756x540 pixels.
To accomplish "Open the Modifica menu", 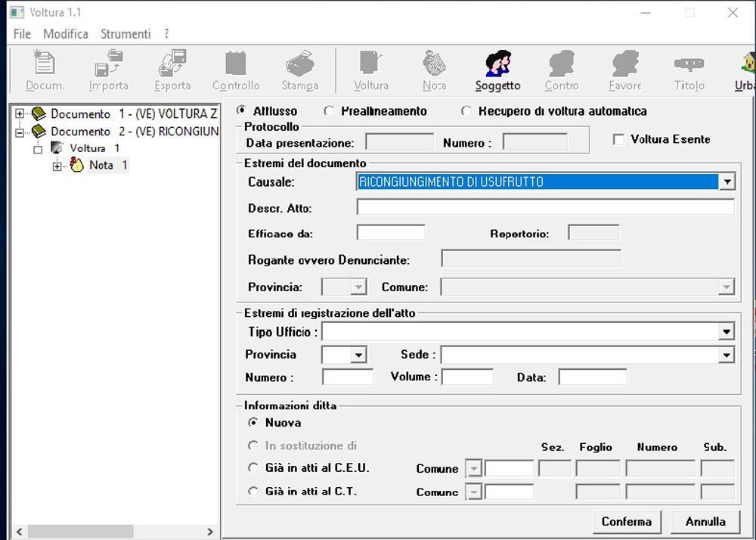I will (66, 34).
